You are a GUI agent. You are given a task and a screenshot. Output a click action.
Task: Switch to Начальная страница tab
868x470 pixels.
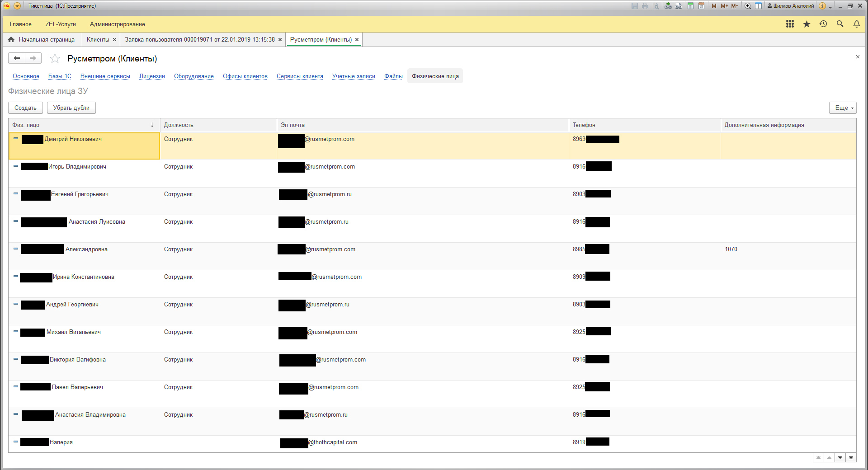coord(47,40)
